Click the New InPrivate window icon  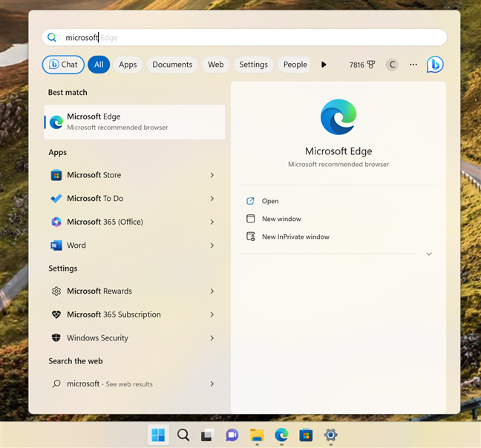251,237
